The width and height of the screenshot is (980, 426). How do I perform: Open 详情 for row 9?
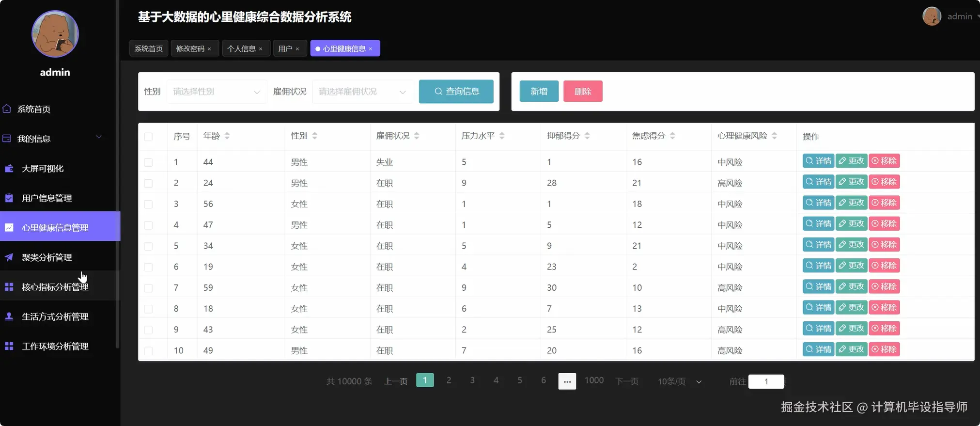[818, 328]
